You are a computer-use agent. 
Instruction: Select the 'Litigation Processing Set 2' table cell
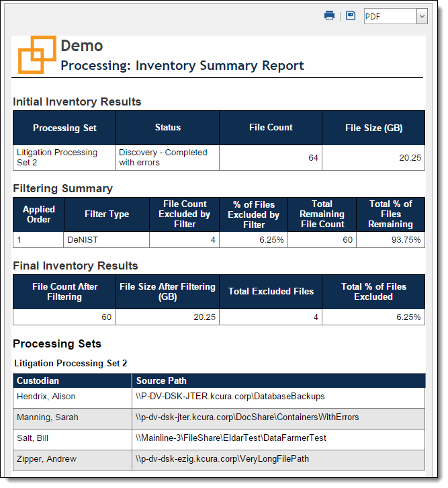(x=64, y=157)
